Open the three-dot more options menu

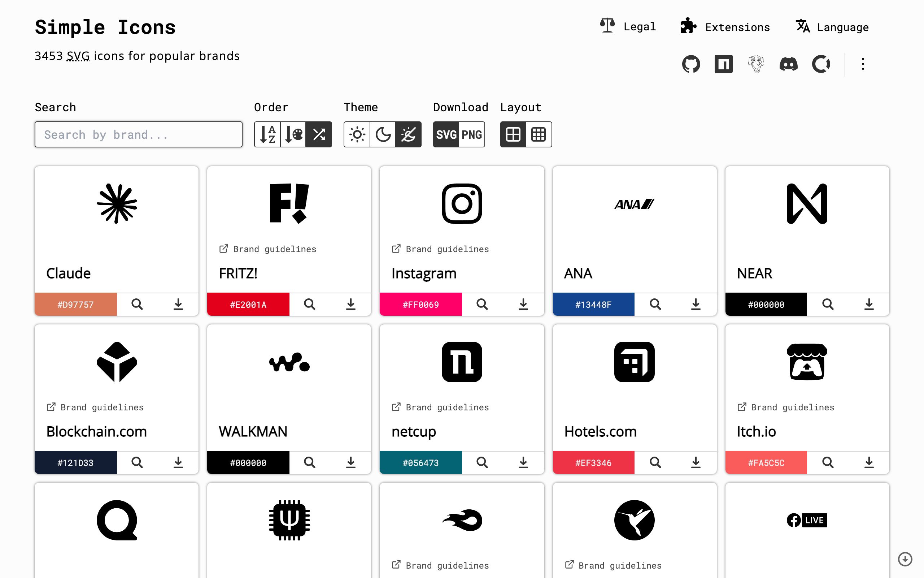point(863,64)
